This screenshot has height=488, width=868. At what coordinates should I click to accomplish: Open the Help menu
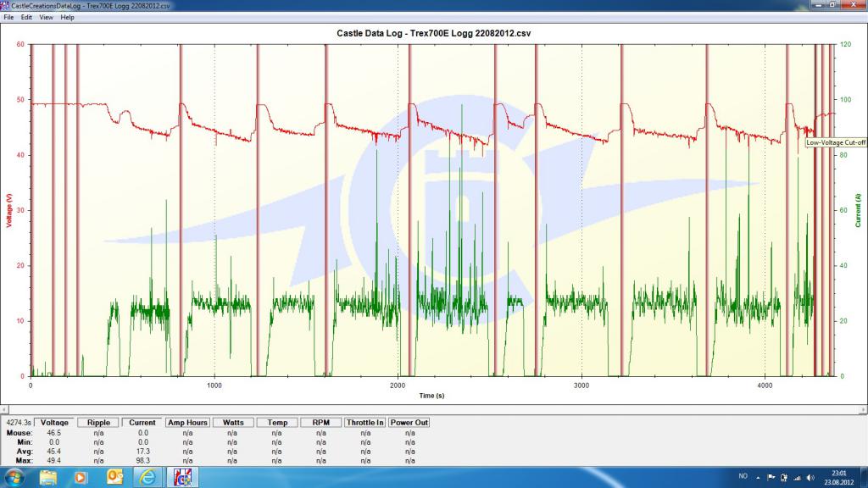point(67,17)
